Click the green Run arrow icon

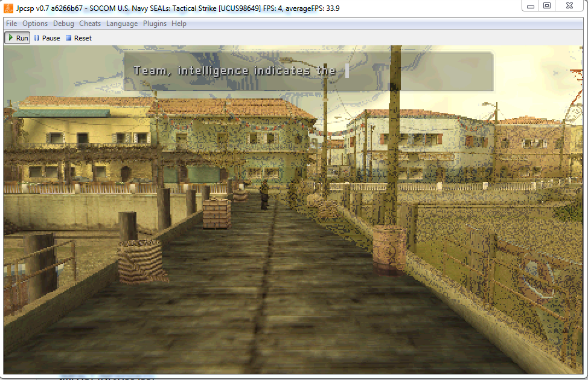[11, 38]
